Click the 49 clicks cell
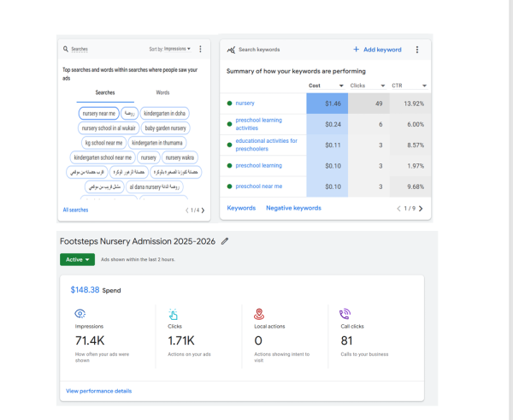 [369, 104]
